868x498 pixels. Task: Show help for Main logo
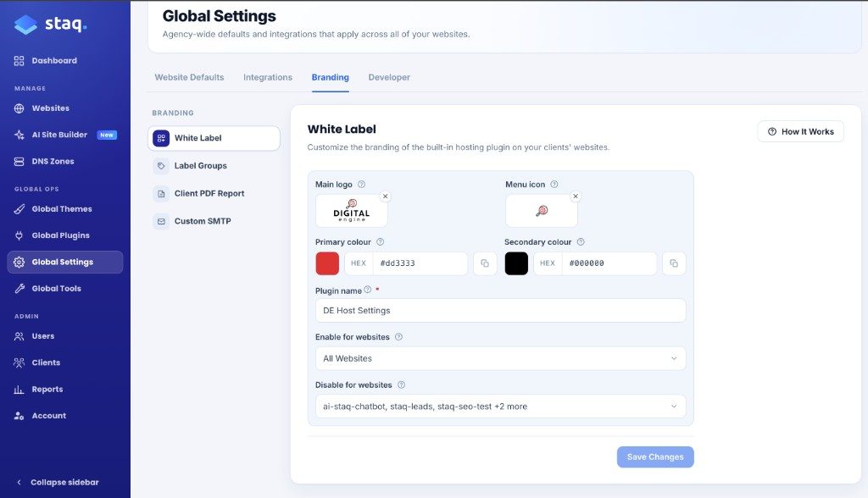(x=361, y=185)
